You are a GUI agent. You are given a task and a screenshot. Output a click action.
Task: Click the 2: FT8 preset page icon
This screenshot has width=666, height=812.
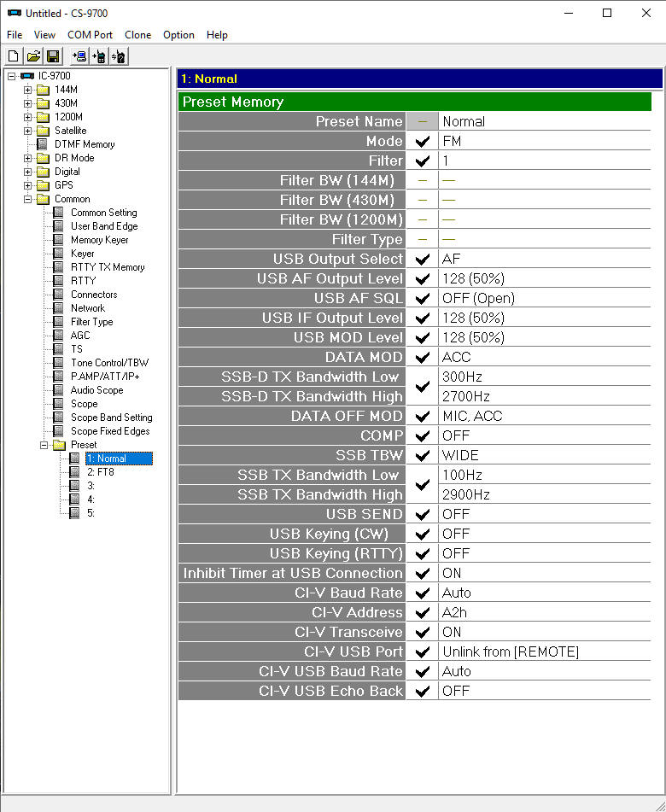(74, 472)
